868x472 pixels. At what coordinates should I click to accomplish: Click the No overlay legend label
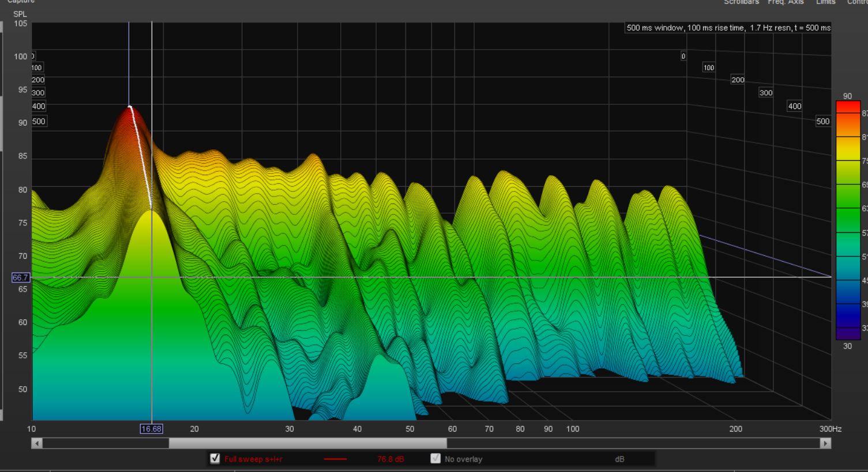463,459
